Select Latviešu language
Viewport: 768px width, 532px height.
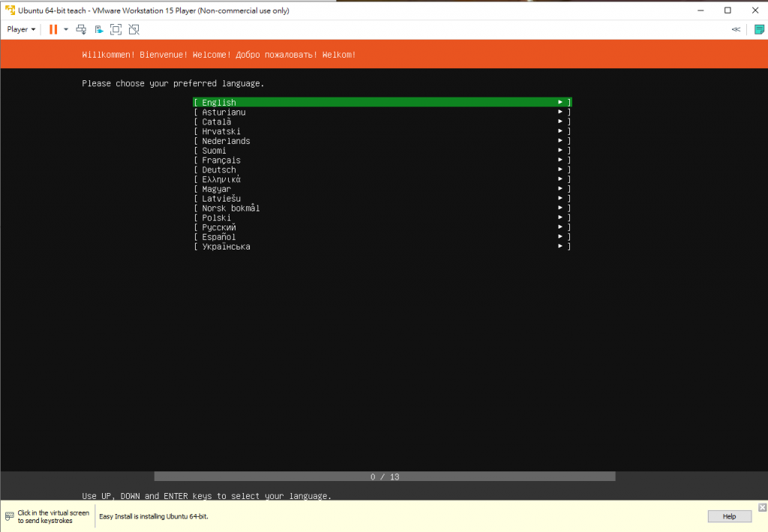click(x=382, y=199)
